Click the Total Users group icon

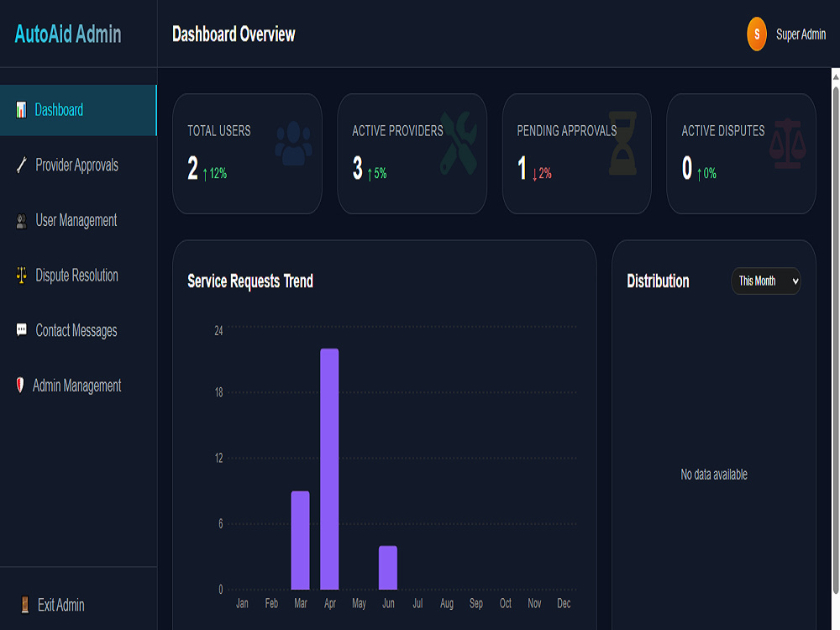click(x=293, y=143)
